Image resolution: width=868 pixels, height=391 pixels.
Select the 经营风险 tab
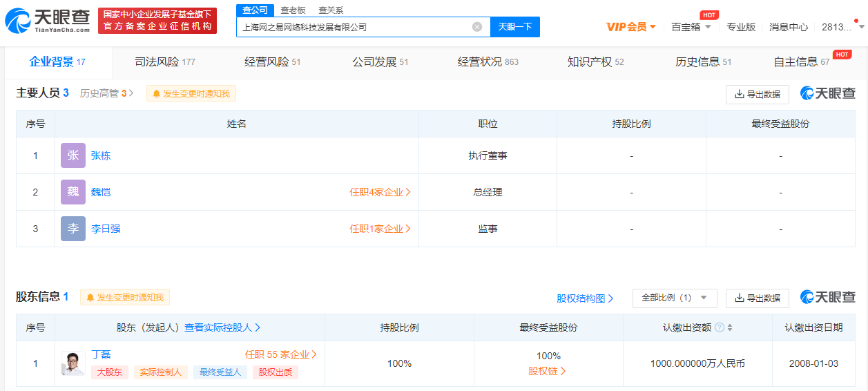coord(273,62)
